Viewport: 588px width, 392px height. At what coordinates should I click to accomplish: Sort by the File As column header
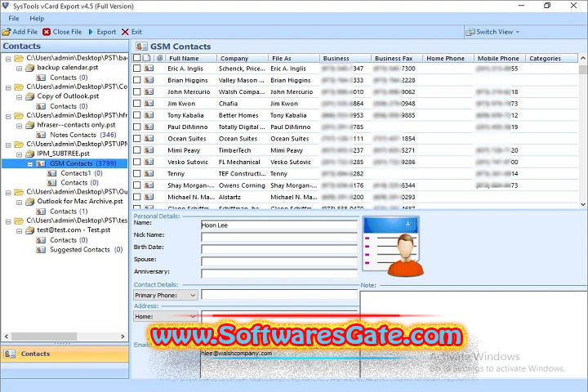tap(294, 58)
